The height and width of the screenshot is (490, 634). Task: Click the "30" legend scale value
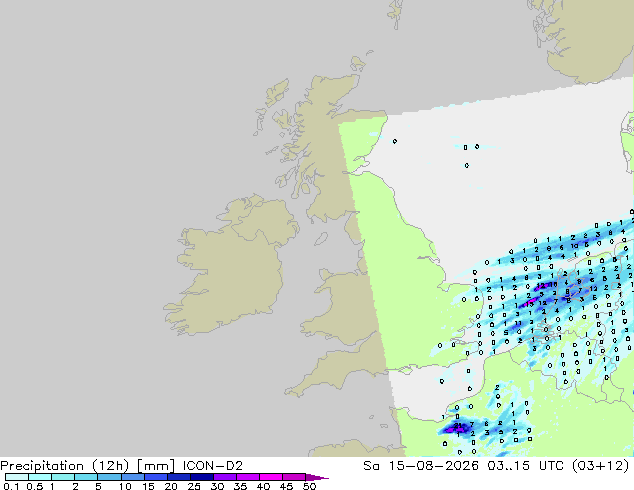(217, 486)
